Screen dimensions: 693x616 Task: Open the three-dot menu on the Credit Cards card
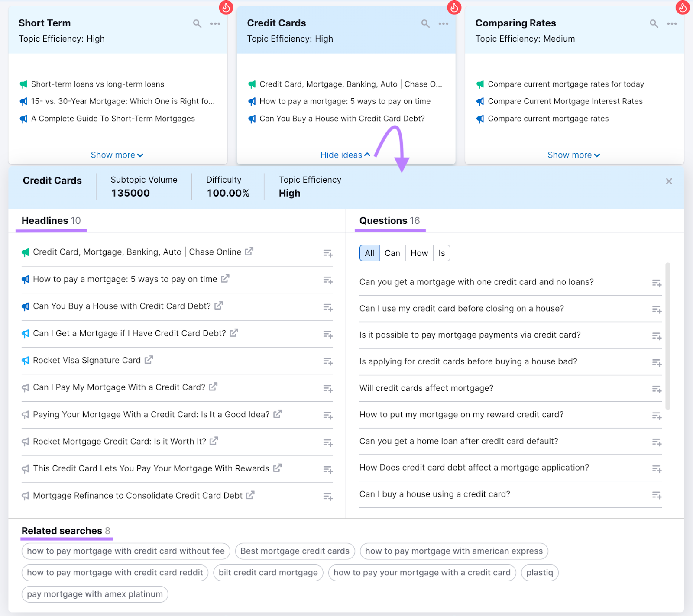[443, 23]
